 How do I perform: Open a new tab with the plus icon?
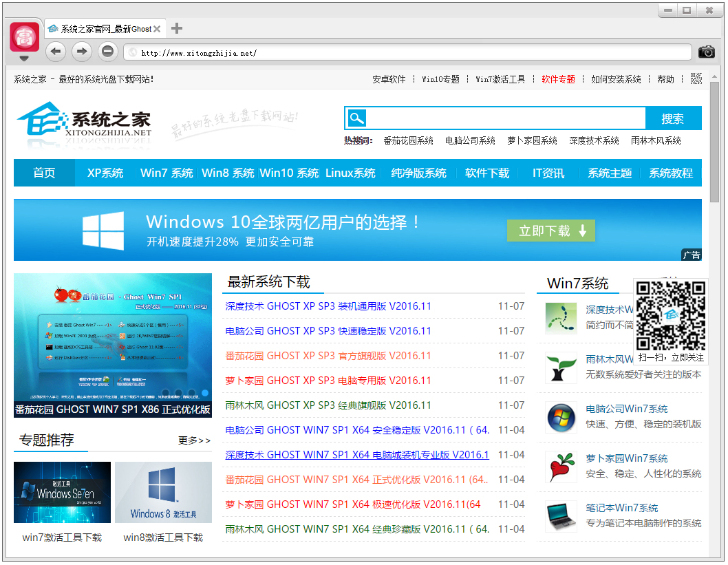coord(177,29)
